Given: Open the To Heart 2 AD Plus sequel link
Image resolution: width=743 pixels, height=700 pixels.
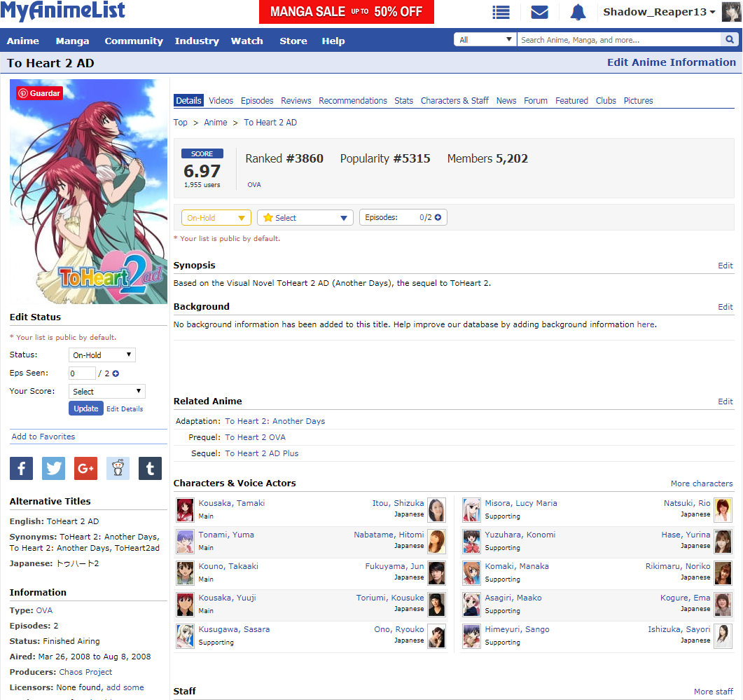Looking at the screenshot, I should click(x=261, y=453).
